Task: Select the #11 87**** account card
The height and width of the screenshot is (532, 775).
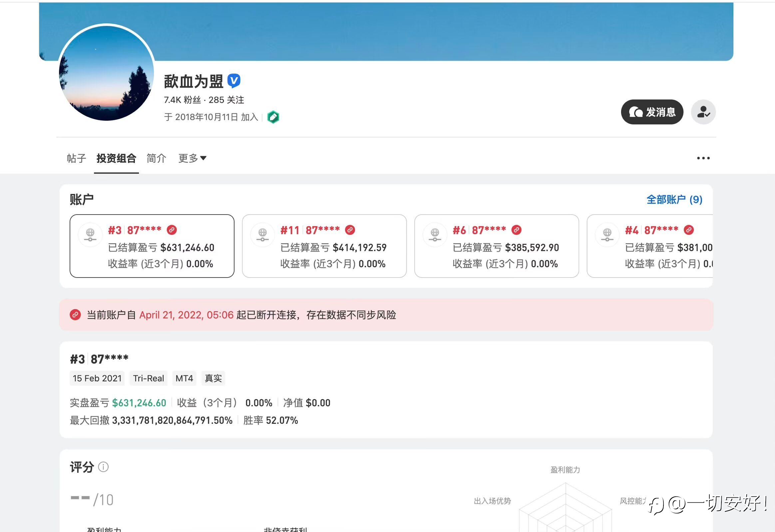Action: tap(324, 246)
